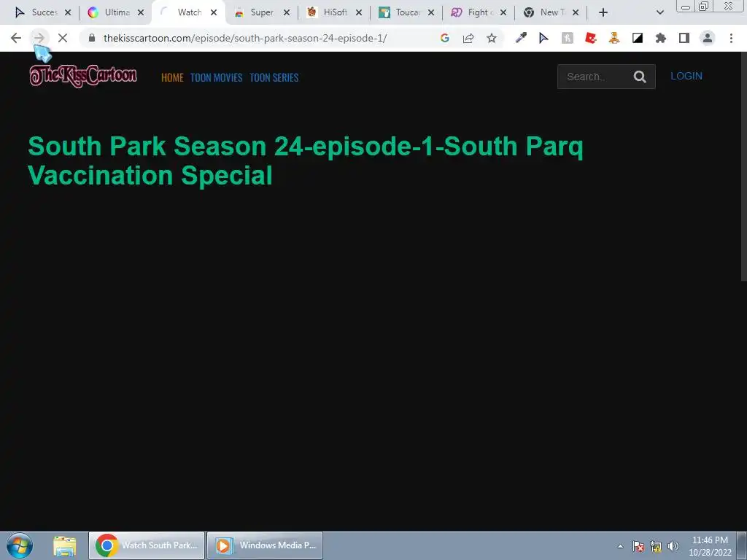Click the browser forward arrow
This screenshot has height=560, width=747.
coord(39,38)
